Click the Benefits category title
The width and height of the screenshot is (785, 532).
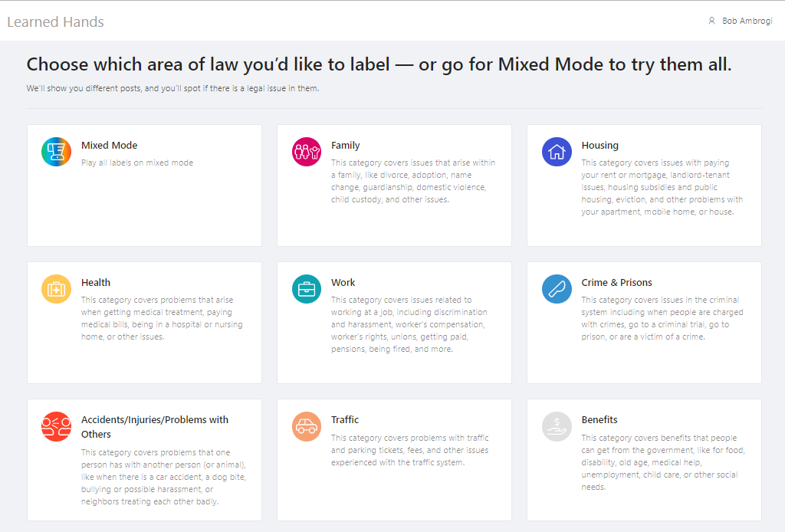point(599,420)
